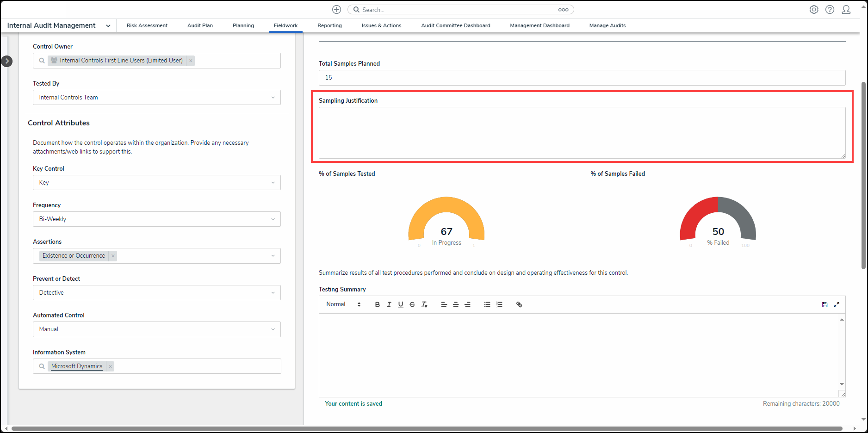Click the Bold formatting icon

click(x=377, y=304)
